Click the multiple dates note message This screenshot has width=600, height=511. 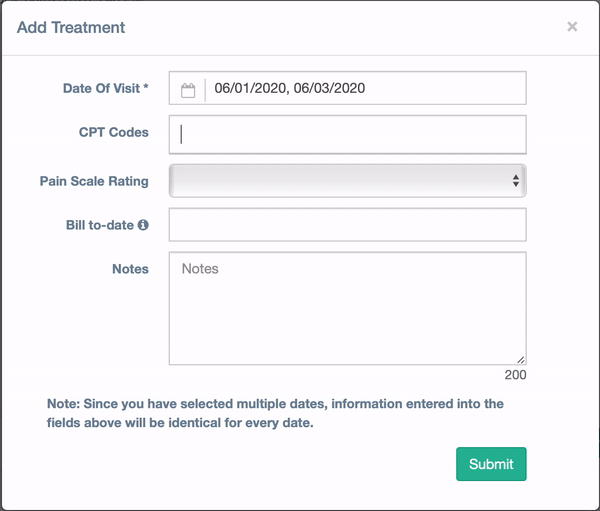pos(275,413)
